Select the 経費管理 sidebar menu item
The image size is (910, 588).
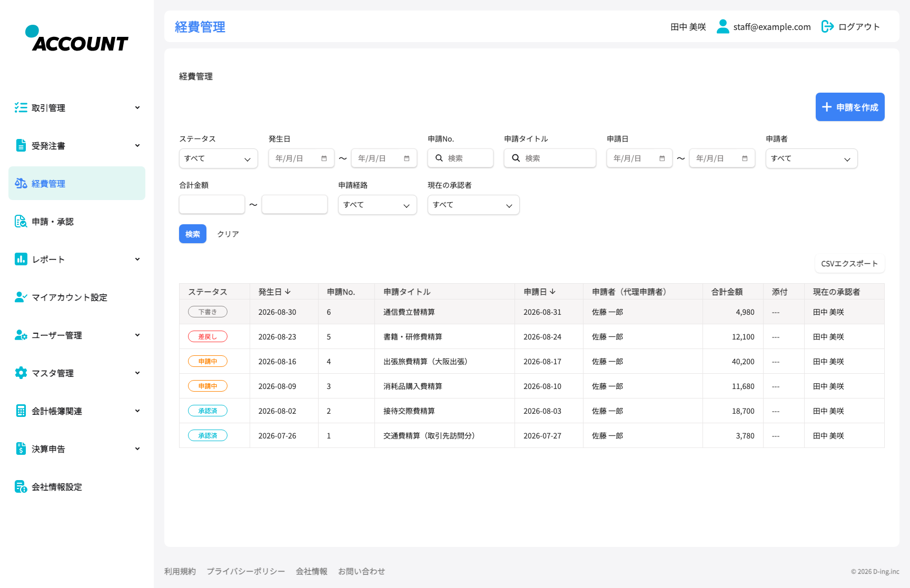click(x=77, y=183)
